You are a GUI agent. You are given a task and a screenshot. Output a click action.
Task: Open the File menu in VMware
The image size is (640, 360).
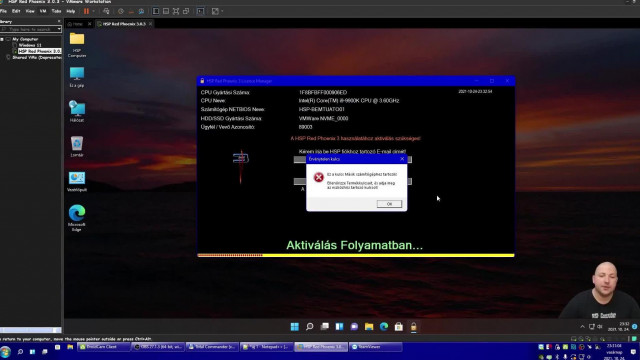pos(4,11)
